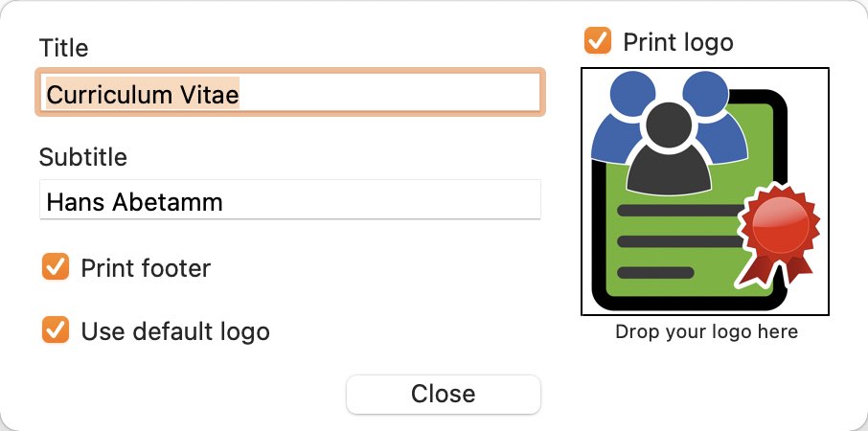
Task: Click the Close button
Action: click(x=443, y=394)
